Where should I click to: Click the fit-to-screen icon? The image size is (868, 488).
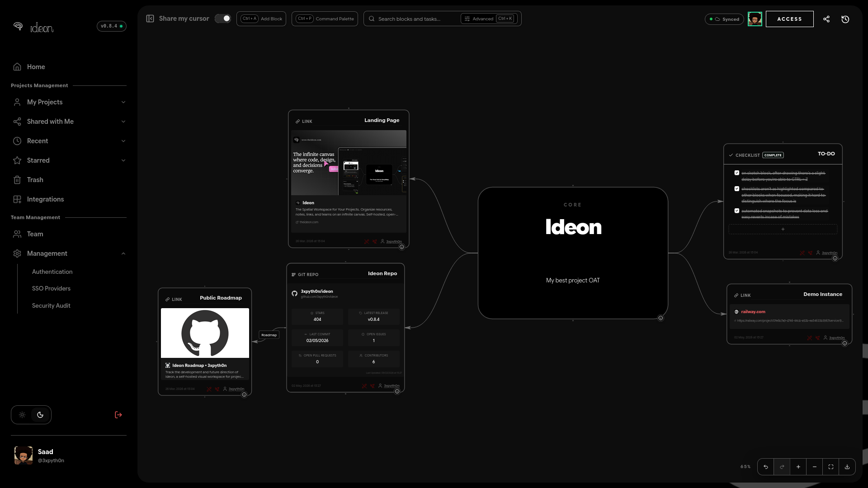pyautogui.click(x=831, y=467)
